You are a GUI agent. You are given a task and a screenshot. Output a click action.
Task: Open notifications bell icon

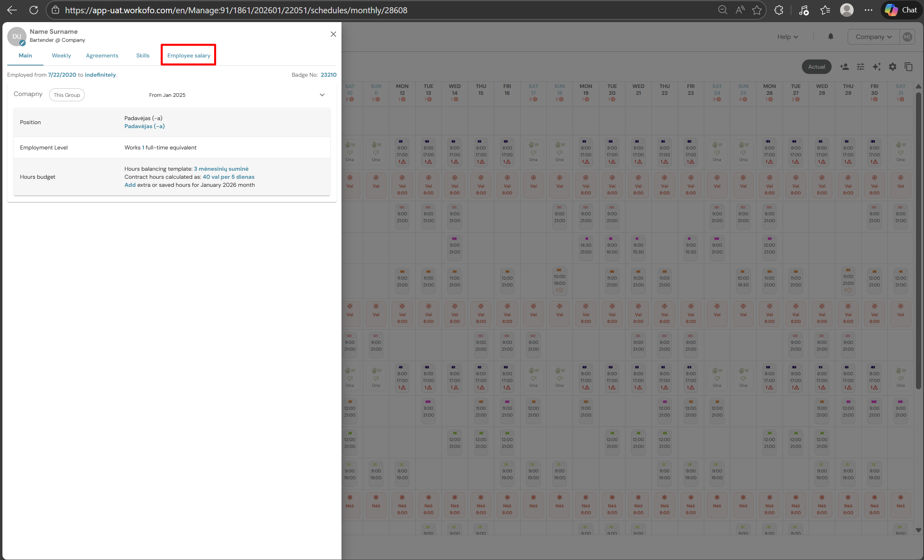pos(830,37)
